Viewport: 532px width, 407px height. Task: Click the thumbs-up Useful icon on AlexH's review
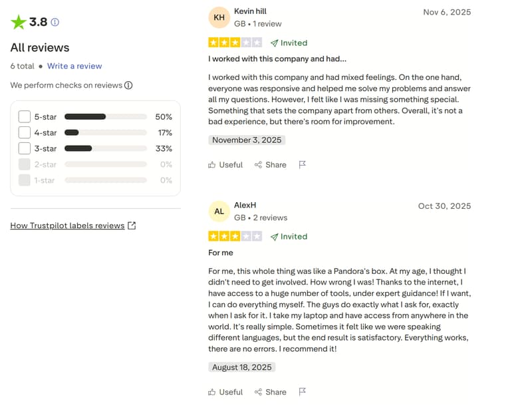point(212,392)
